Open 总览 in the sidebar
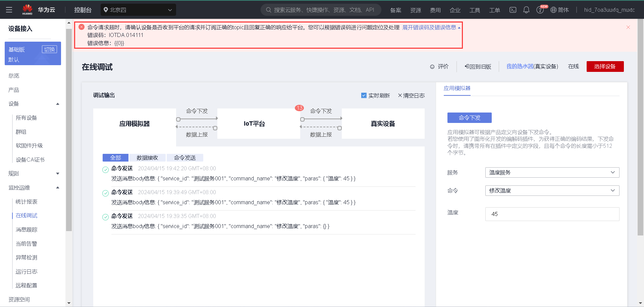The image size is (644, 307). (14, 76)
